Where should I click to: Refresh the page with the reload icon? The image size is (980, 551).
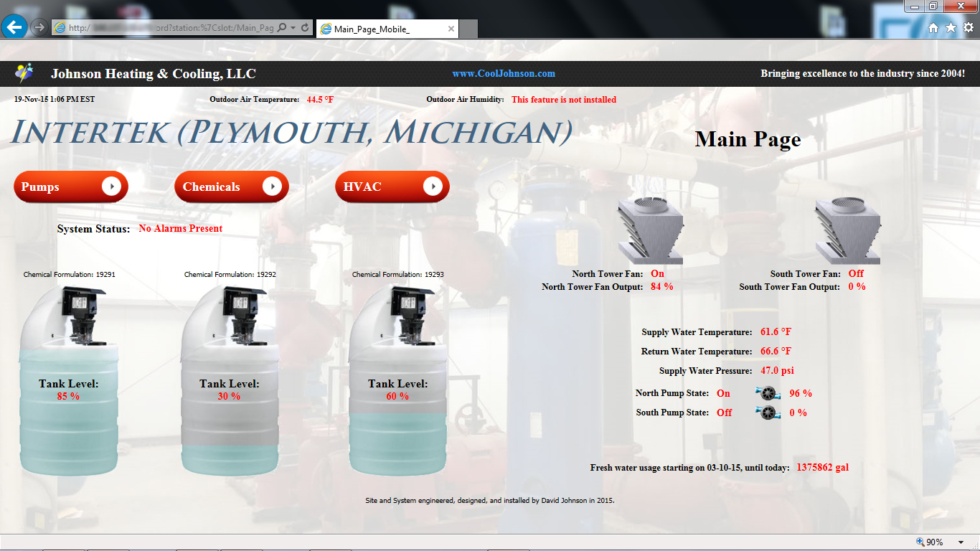[305, 27]
